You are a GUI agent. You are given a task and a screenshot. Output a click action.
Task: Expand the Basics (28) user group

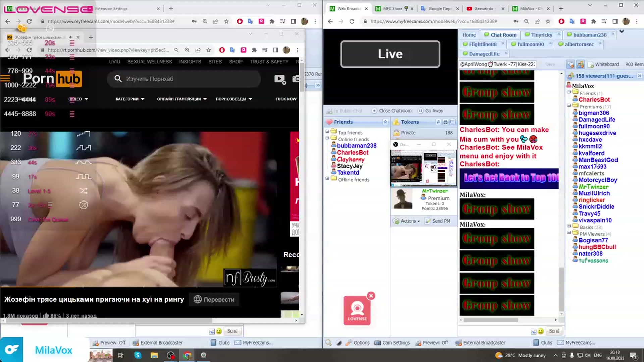click(569, 226)
